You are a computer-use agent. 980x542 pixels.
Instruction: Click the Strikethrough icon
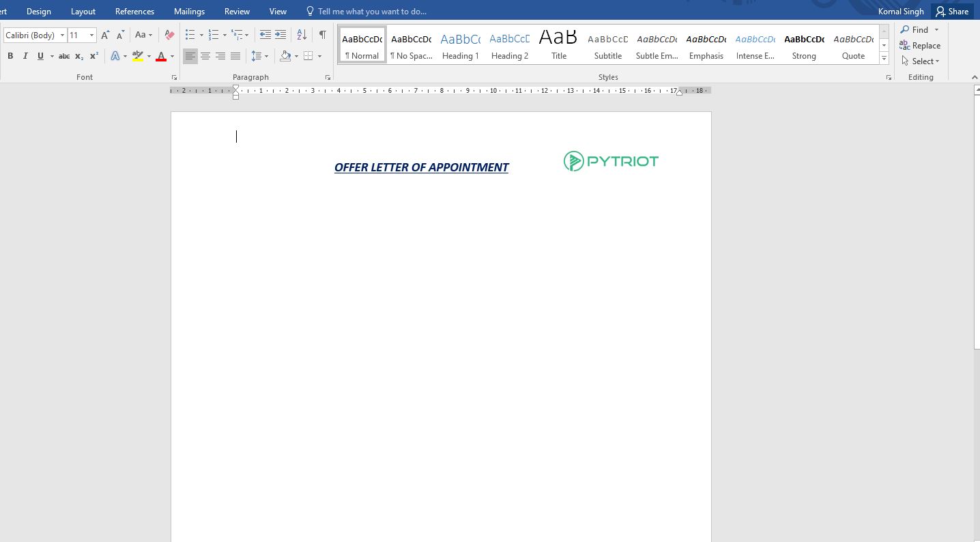64,56
